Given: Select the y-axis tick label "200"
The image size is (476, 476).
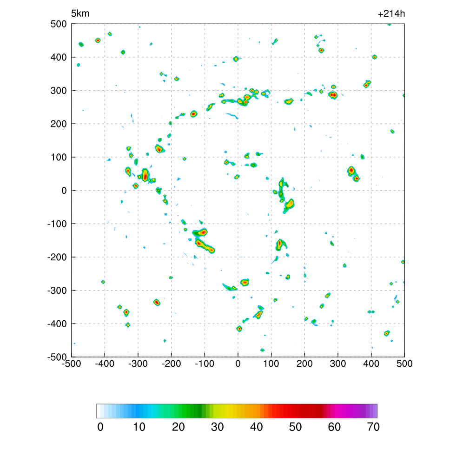Looking at the screenshot, I should 59,124.
